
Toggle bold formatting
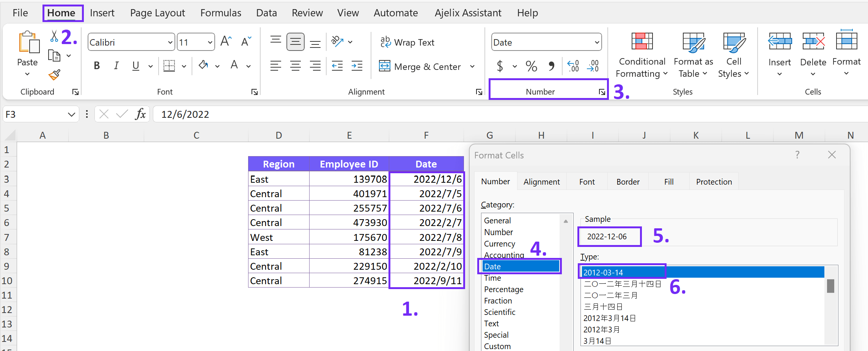[x=97, y=65]
